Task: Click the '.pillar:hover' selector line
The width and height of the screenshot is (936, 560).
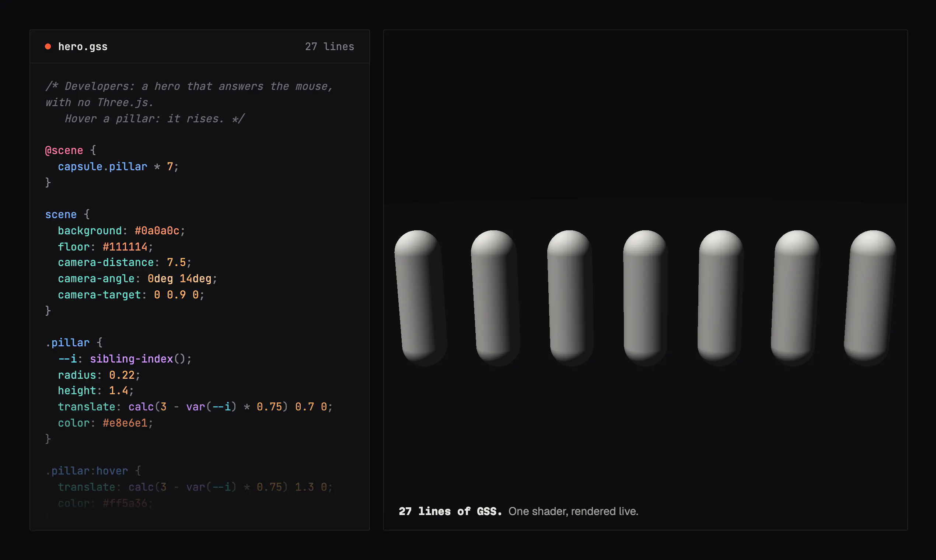Action: point(93,471)
